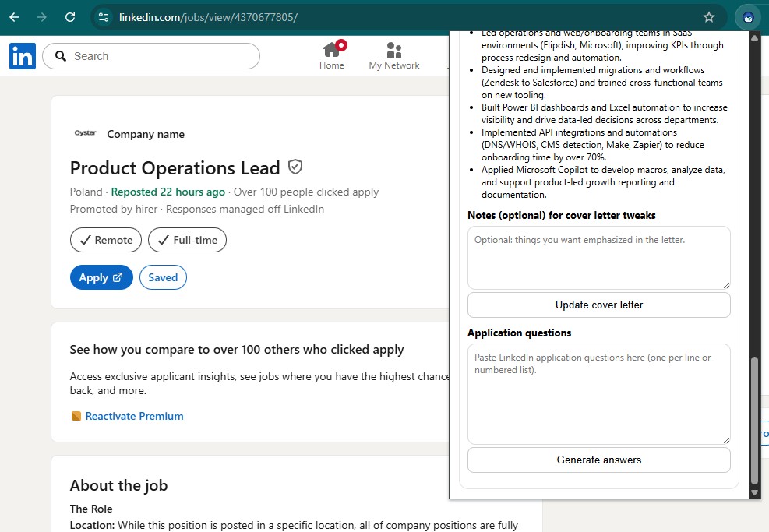Image resolution: width=769 pixels, height=532 pixels.
Task: Focus the Application questions text area
Action: tap(598, 393)
